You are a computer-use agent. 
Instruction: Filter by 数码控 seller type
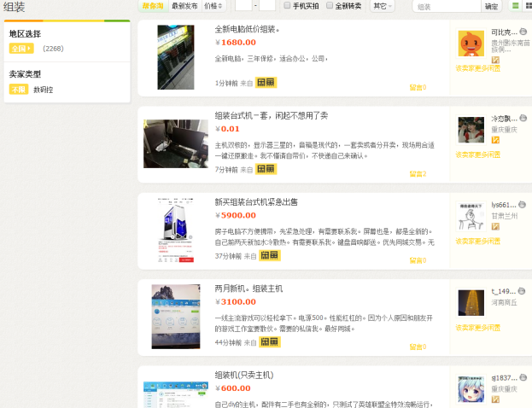(x=43, y=90)
